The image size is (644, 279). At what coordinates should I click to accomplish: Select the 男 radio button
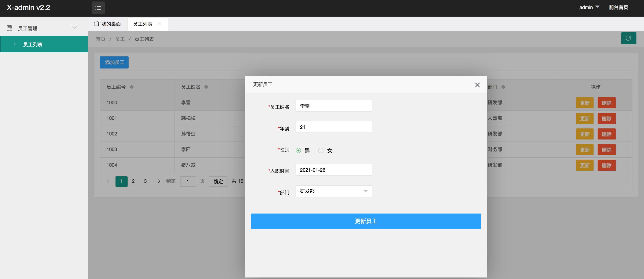click(x=298, y=150)
